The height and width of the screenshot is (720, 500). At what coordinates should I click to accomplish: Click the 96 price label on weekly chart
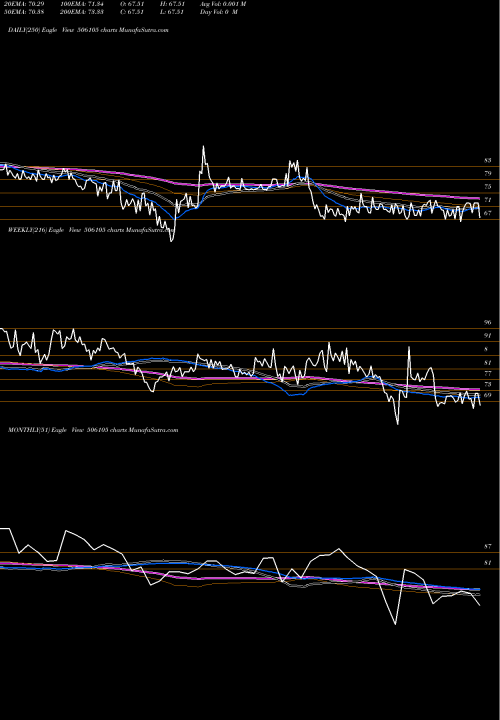point(488,323)
